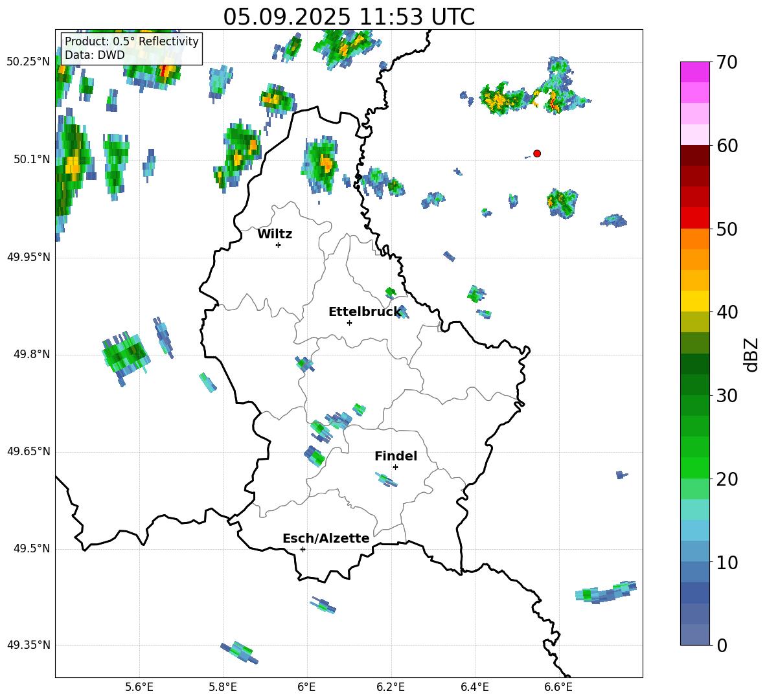This screenshot has height=700, width=767.
Task: Click the 6°E longitude label
Action: pos(306,687)
